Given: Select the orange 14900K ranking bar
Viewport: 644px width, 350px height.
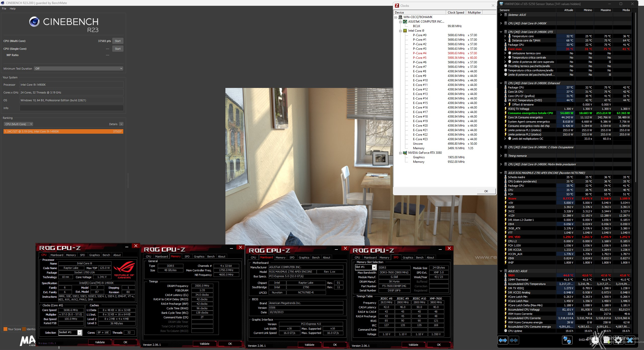Looking at the screenshot, I should coord(63,131).
